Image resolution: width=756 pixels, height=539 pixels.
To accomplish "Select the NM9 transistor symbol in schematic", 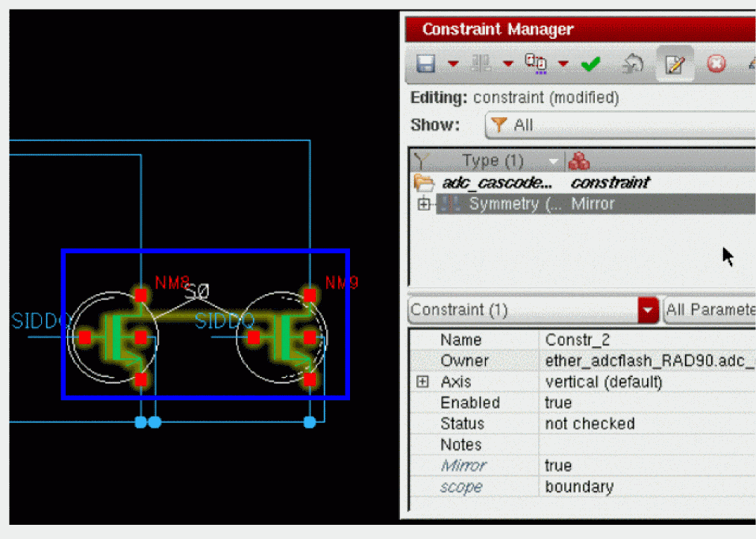I will (281, 337).
